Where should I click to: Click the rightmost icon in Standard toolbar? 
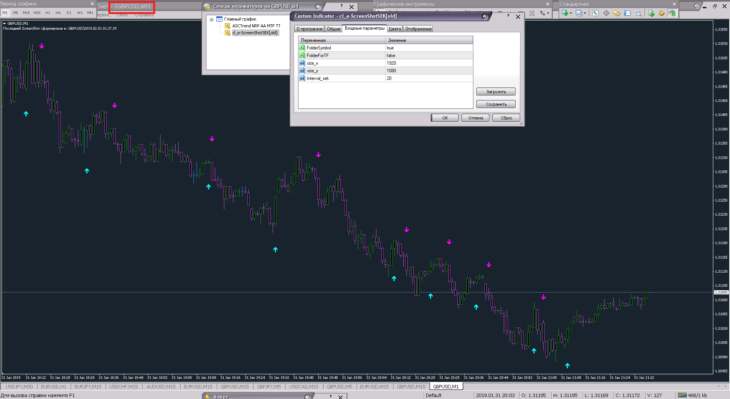click(672, 13)
